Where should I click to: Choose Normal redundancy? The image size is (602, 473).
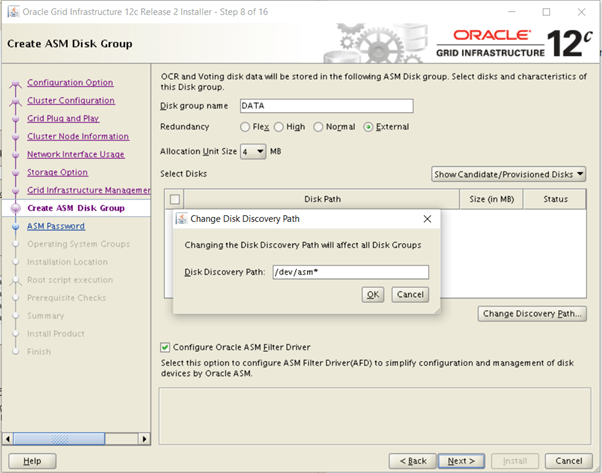coord(319,127)
